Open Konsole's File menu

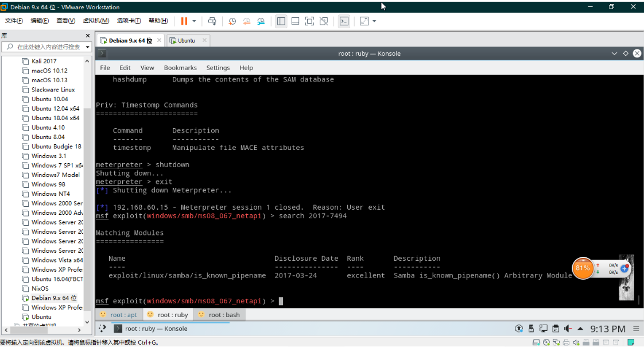tap(104, 68)
